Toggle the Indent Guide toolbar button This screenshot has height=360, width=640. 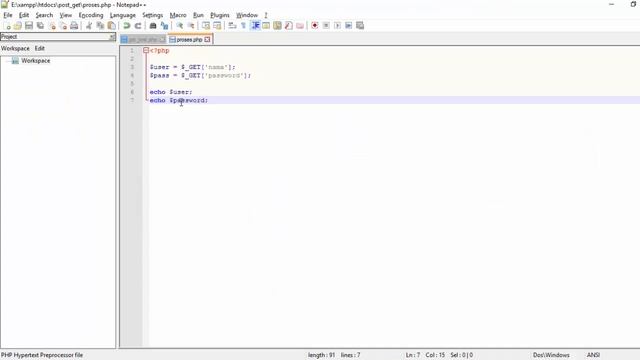tap(256, 26)
